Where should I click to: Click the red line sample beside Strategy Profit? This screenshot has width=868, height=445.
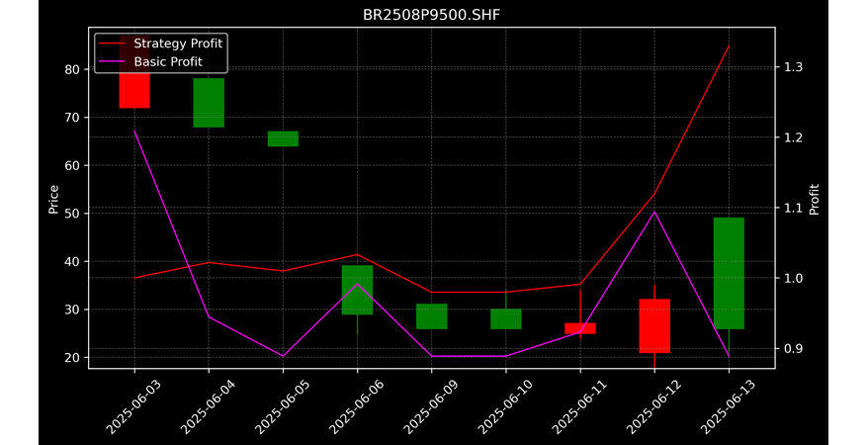pyautogui.click(x=113, y=44)
